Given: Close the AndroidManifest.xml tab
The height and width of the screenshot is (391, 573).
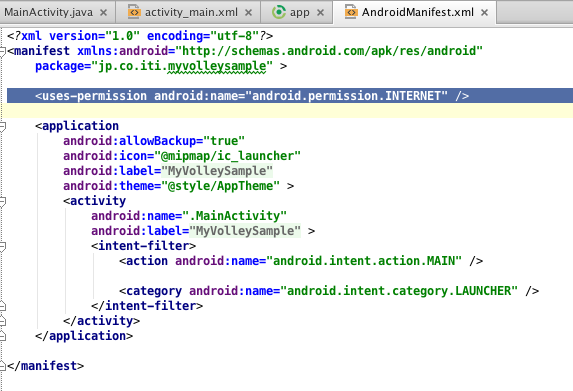Looking at the screenshot, I should (x=485, y=13).
